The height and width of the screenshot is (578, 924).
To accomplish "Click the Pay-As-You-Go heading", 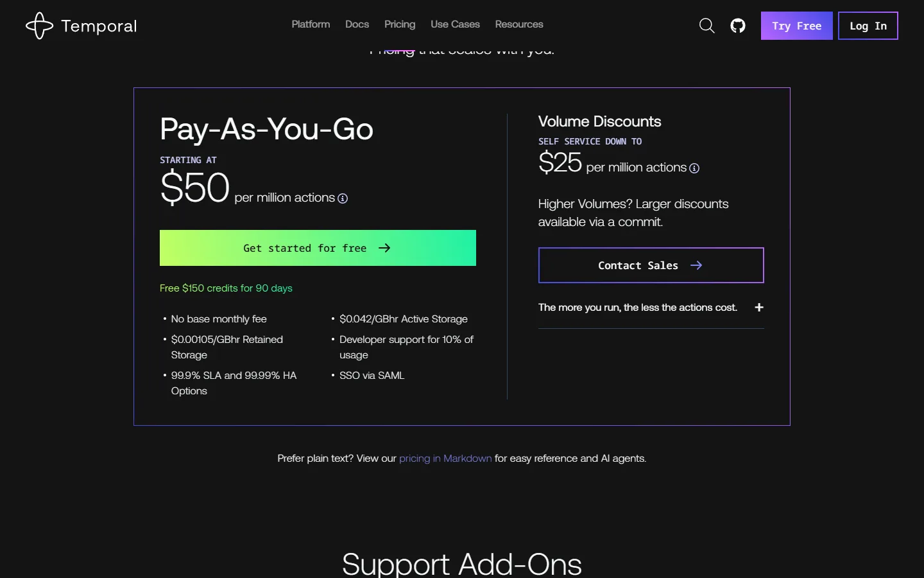I will [266, 129].
